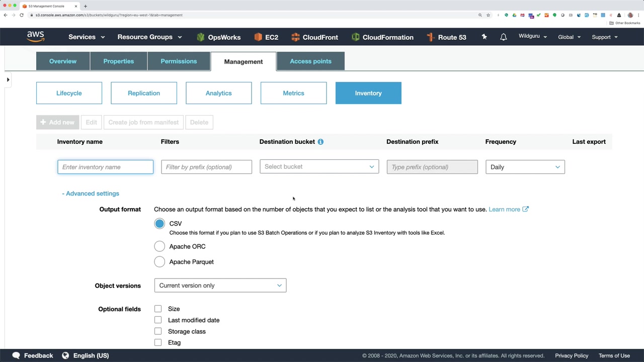Image resolution: width=644 pixels, height=362 pixels.
Task: Open the Global region dropdown
Action: [x=569, y=37]
